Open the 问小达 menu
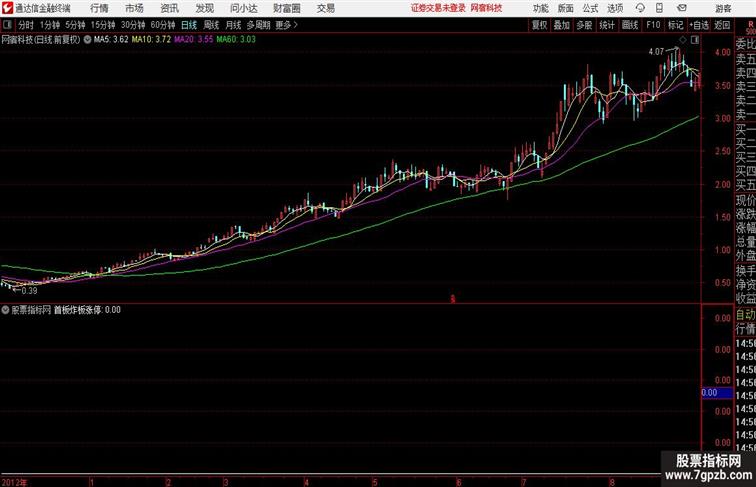 tap(243, 8)
